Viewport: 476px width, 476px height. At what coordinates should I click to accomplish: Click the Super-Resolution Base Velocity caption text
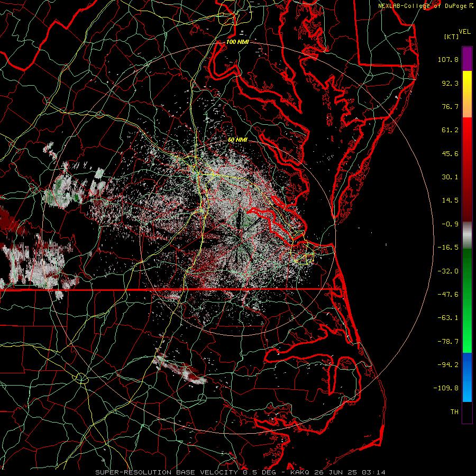241,472
